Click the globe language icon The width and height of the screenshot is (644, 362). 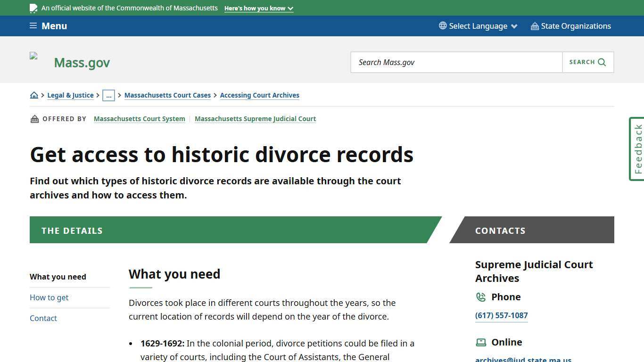[442, 26]
